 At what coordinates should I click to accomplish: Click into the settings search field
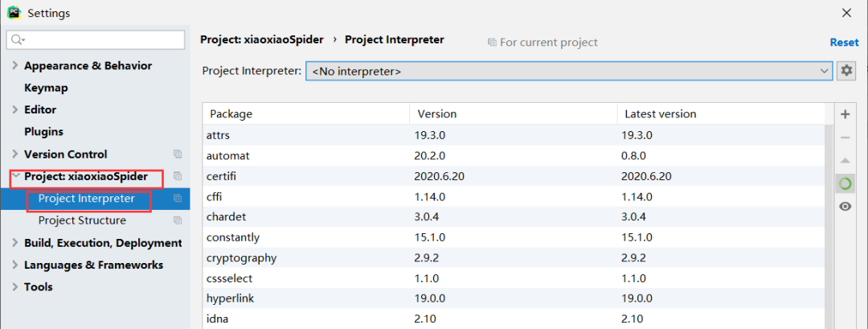point(100,39)
